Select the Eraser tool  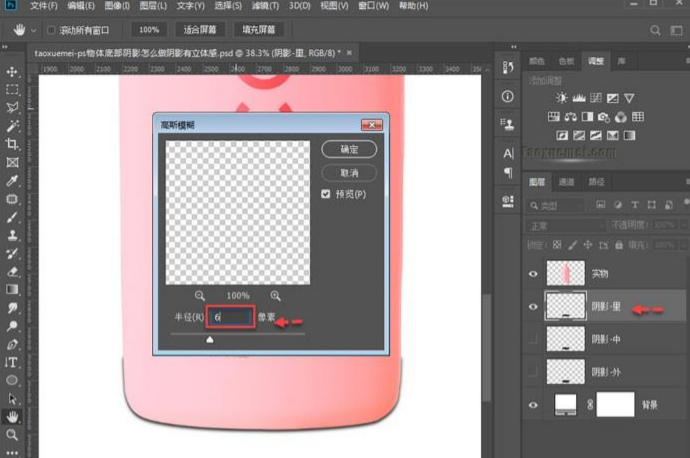point(12,271)
